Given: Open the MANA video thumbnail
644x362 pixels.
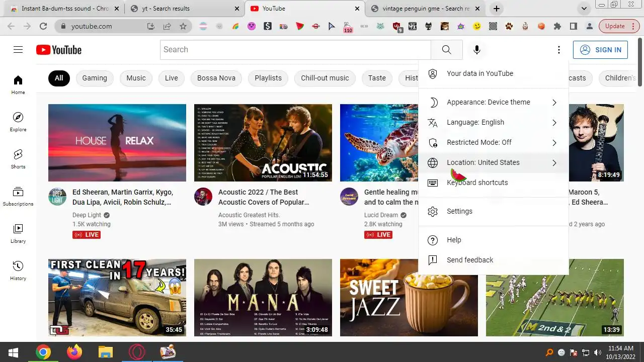Looking at the screenshot, I should pyautogui.click(x=263, y=298).
